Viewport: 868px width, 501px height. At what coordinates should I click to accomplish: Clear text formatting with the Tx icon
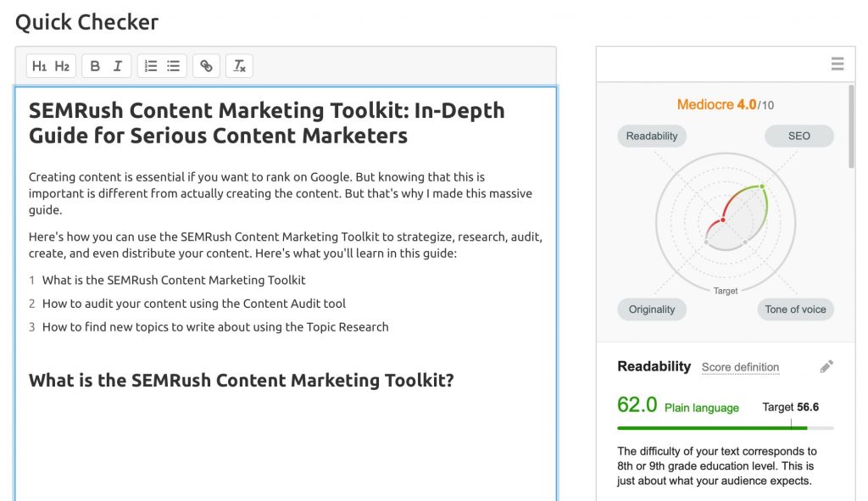[239, 65]
